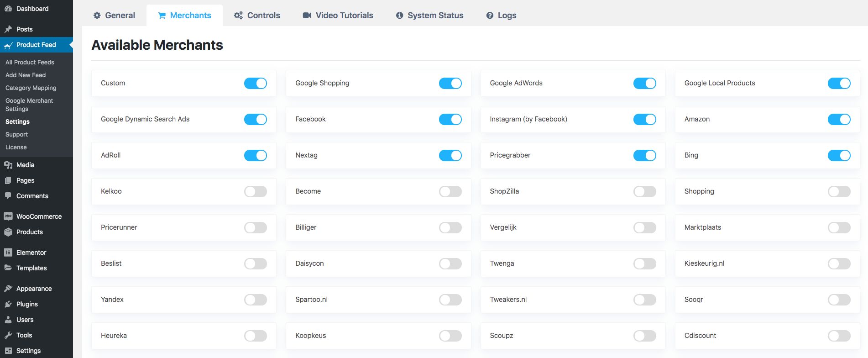Turn off the Amazon merchant switch
868x358 pixels.
839,119
